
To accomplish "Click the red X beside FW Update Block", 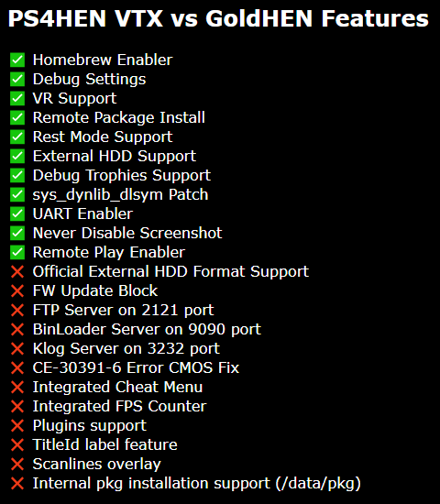I will [17, 290].
